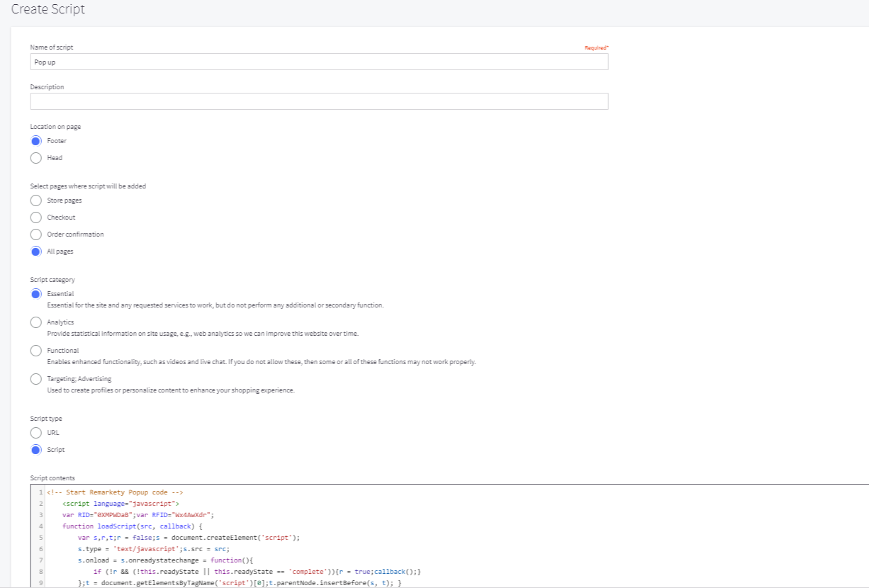Choose Checkout radio option
The height and width of the screenshot is (588, 869).
pyautogui.click(x=36, y=217)
